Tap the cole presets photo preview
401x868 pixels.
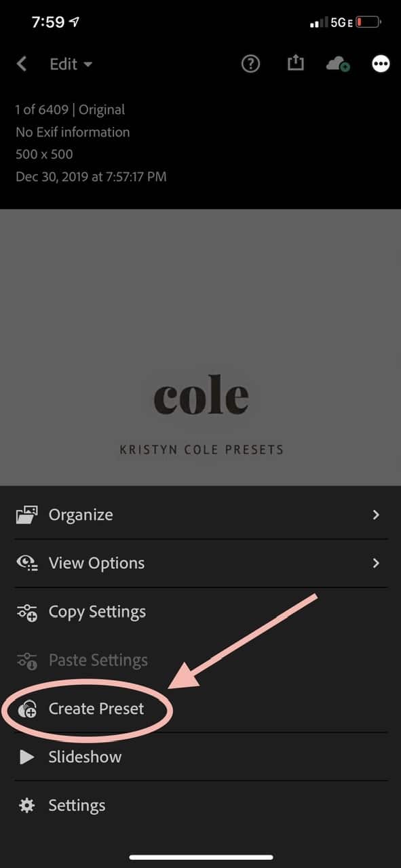point(201,347)
